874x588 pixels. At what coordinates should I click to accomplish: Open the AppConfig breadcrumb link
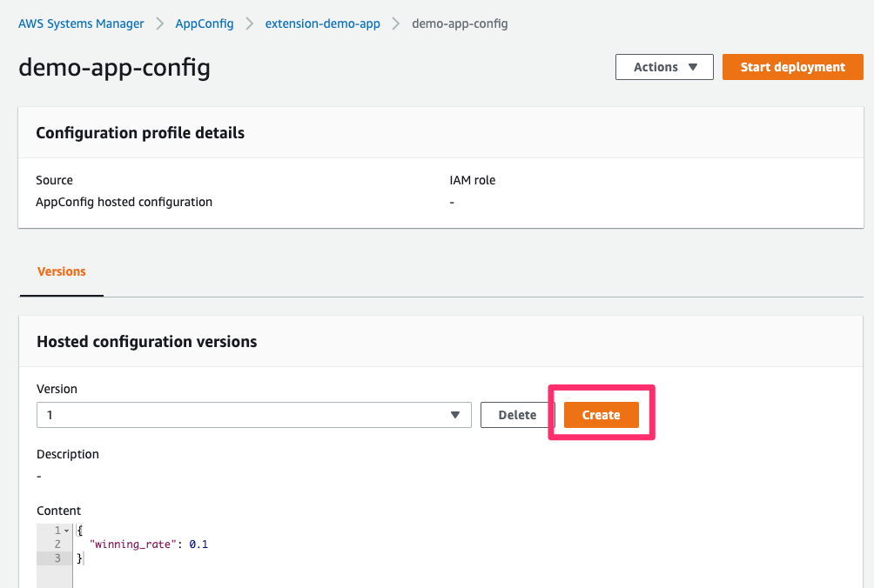click(205, 24)
